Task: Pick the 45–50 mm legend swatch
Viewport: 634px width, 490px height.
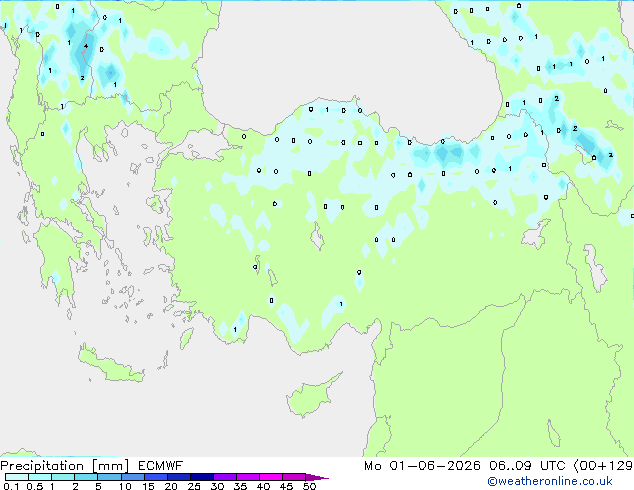Action: [294, 477]
